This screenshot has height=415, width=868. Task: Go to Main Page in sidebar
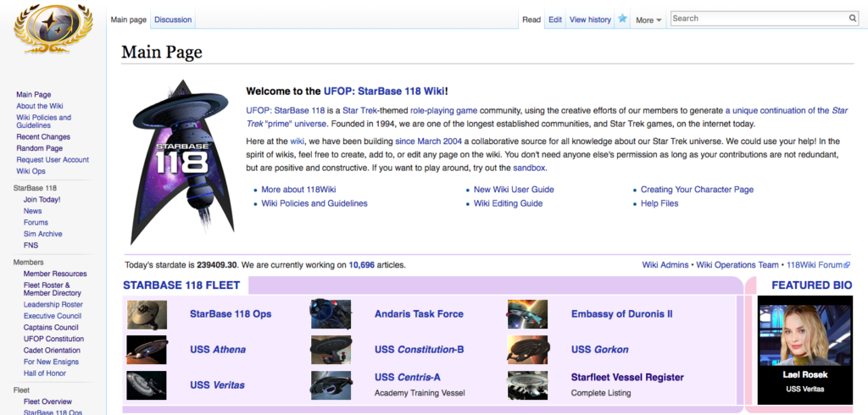[34, 95]
